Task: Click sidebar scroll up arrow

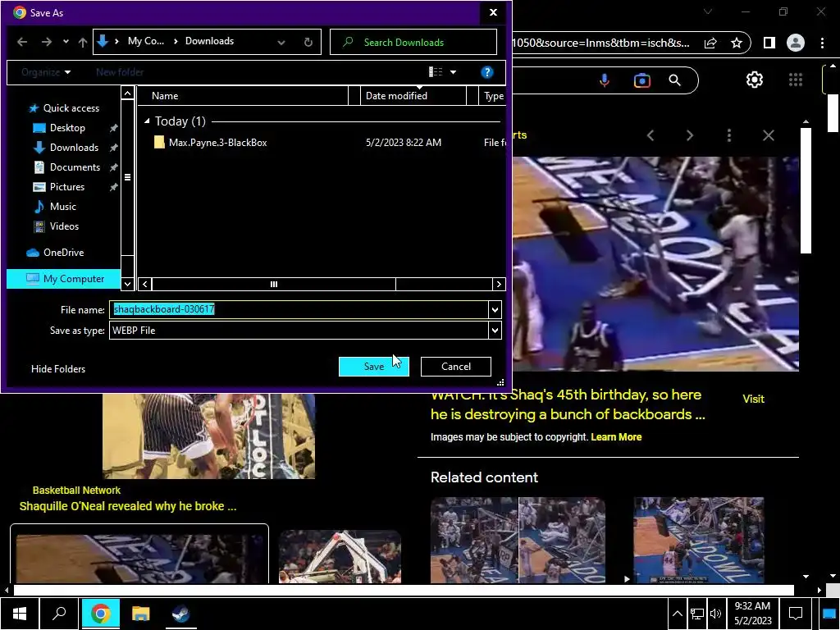Action: click(127, 94)
